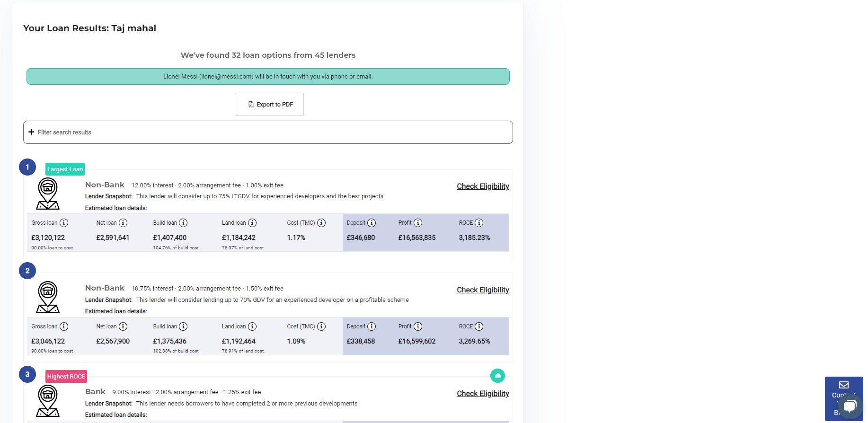This screenshot has width=868, height=423.
Task: Check Eligibility for Bank loan option 3
Action: (x=483, y=394)
